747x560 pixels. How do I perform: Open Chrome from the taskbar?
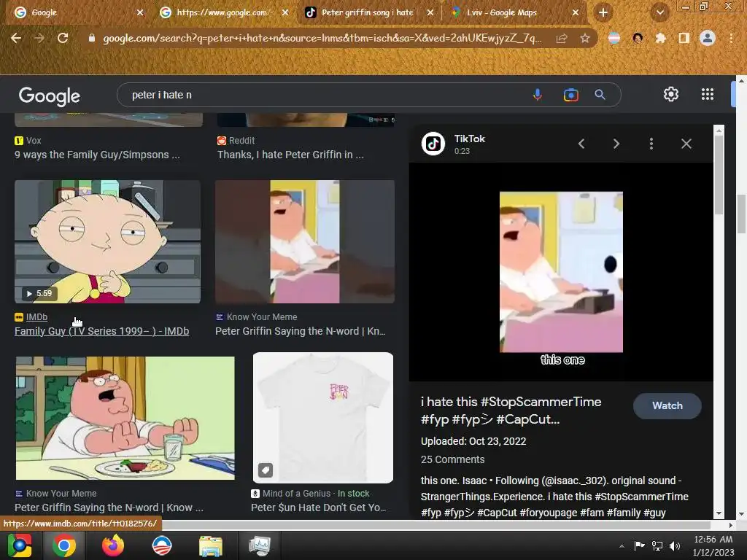point(64,545)
